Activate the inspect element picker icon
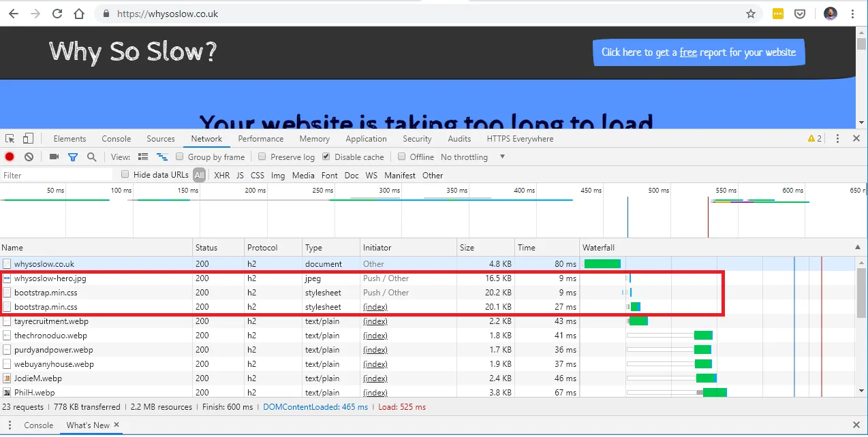868x437 pixels. (11, 139)
